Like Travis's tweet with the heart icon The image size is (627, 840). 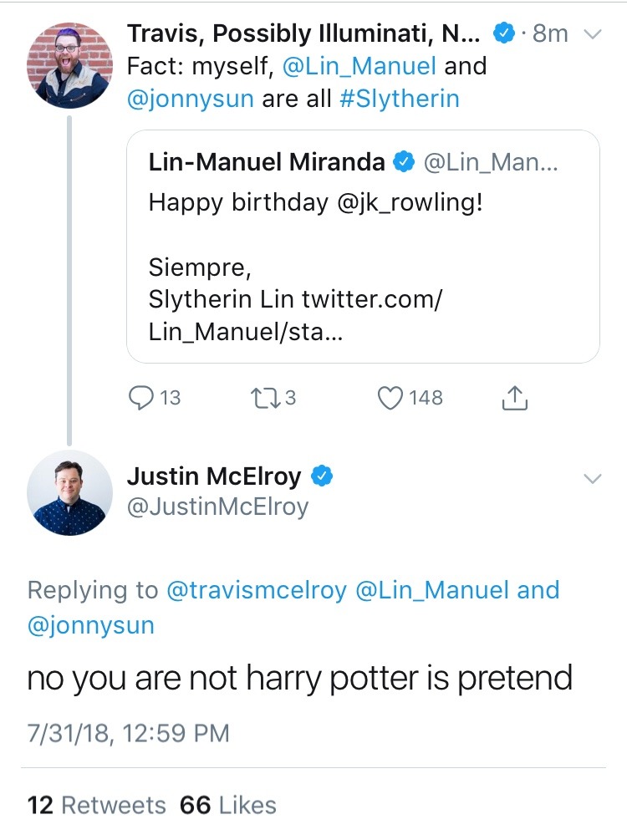[x=391, y=399]
